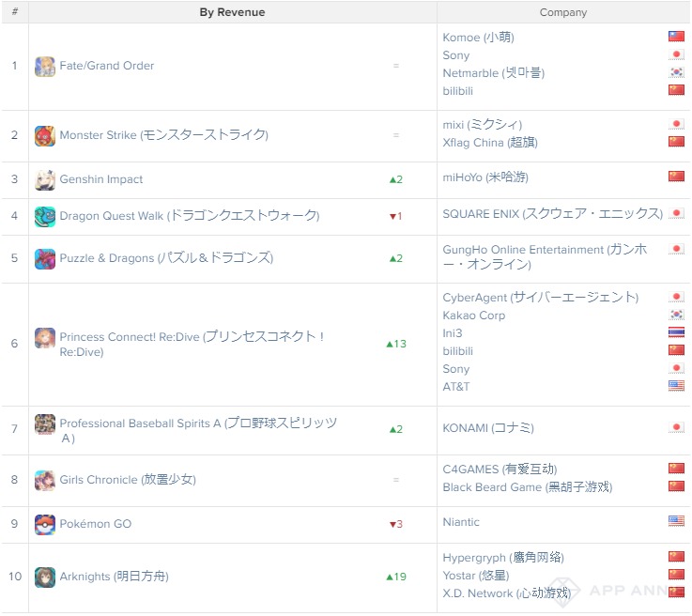Open the Professional Baseball Spirits A link
The width and height of the screenshot is (692, 616).
198,430
